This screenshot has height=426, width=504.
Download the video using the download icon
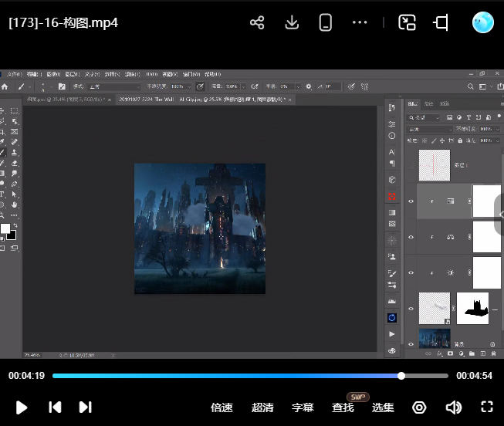(292, 22)
